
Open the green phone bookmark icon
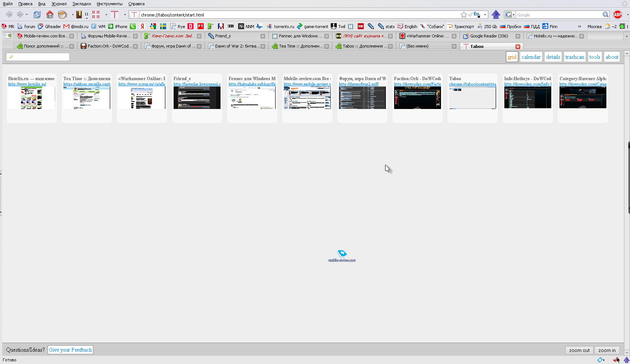tap(133, 26)
